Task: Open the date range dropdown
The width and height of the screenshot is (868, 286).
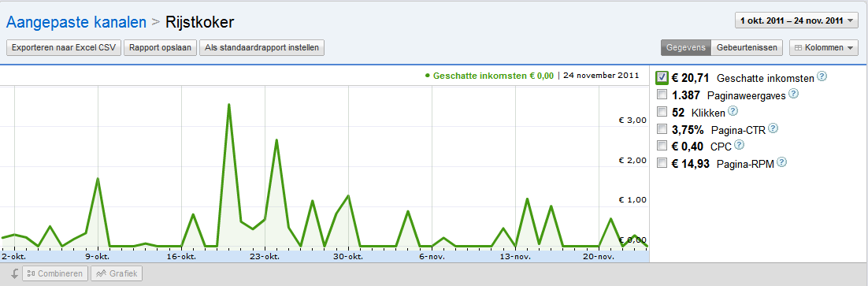Action: [x=796, y=21]
